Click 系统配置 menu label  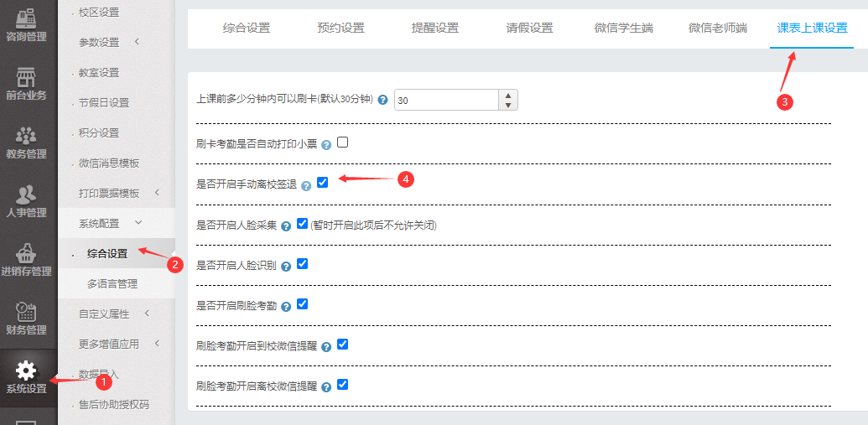99,224
